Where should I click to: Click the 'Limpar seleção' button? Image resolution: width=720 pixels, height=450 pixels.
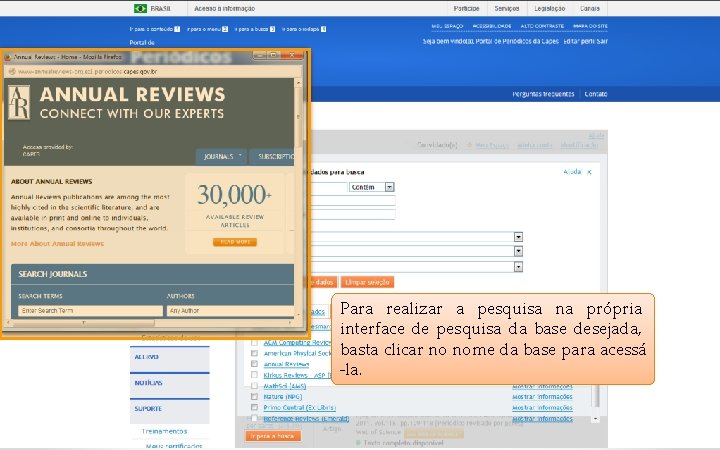click(x=367, y=282)
